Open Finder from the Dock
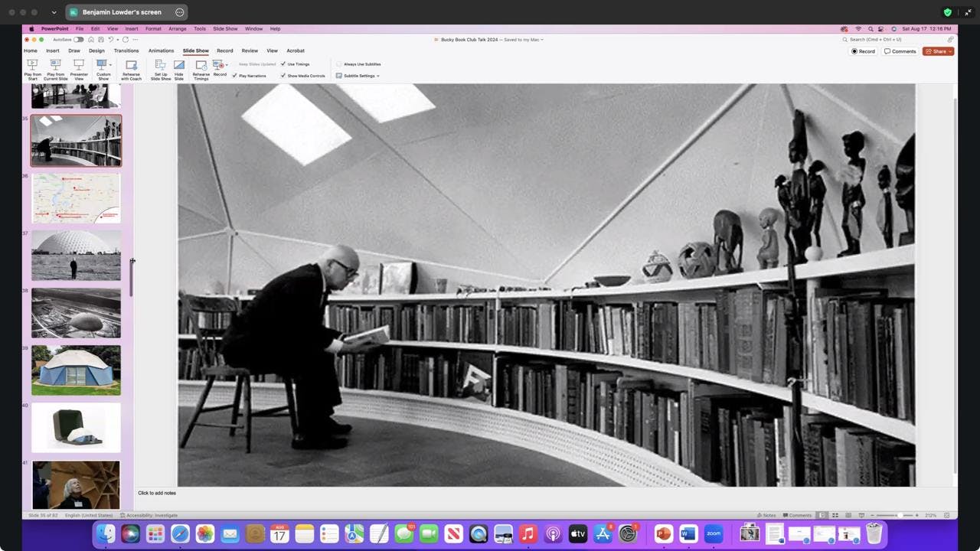Viewport: 980px width, 551px height. (x=106, y=533)
